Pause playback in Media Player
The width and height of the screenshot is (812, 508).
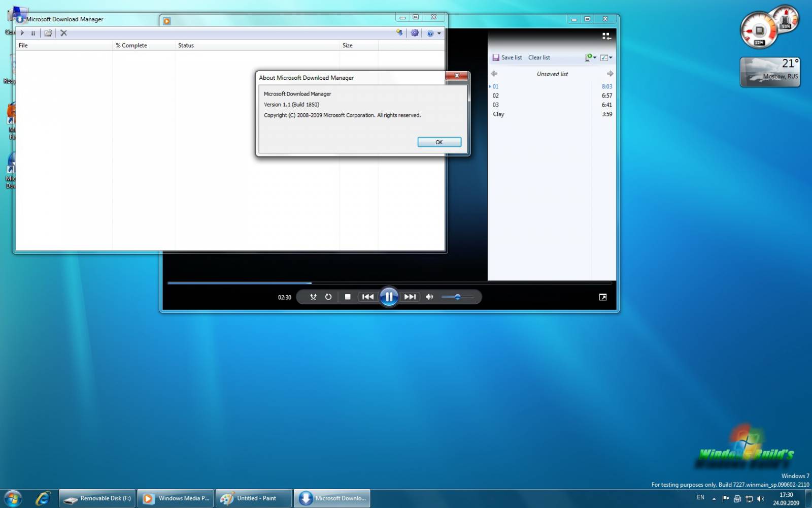pos(389,297)
